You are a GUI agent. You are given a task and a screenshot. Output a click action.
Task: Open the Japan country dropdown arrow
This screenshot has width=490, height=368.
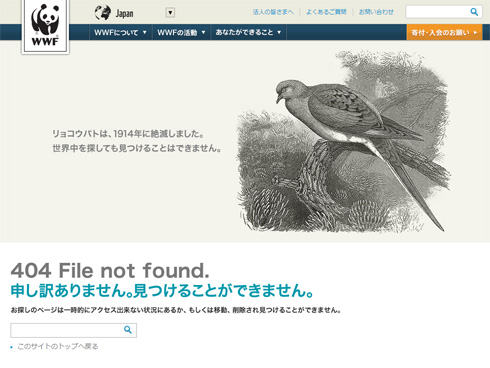pos(170,13)
